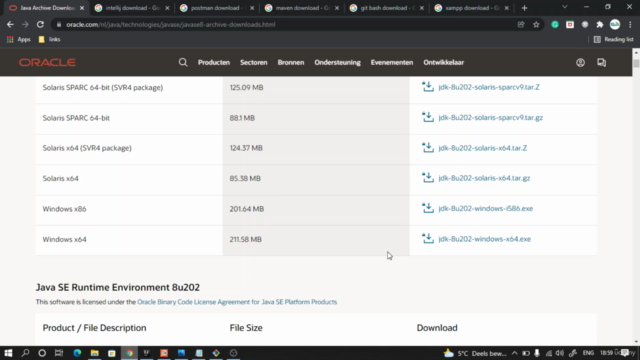Download jdk-8u202-windows-i586.exe link
Screen dimensions: 640x360
point(485,208)
